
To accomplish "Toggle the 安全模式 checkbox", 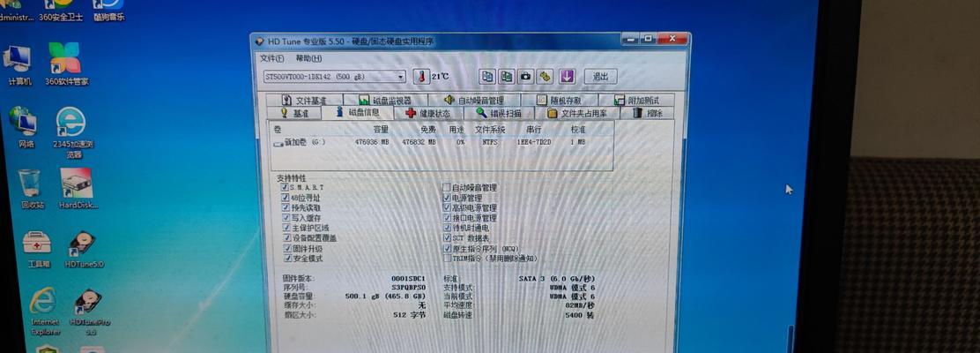I will (286, 258).
